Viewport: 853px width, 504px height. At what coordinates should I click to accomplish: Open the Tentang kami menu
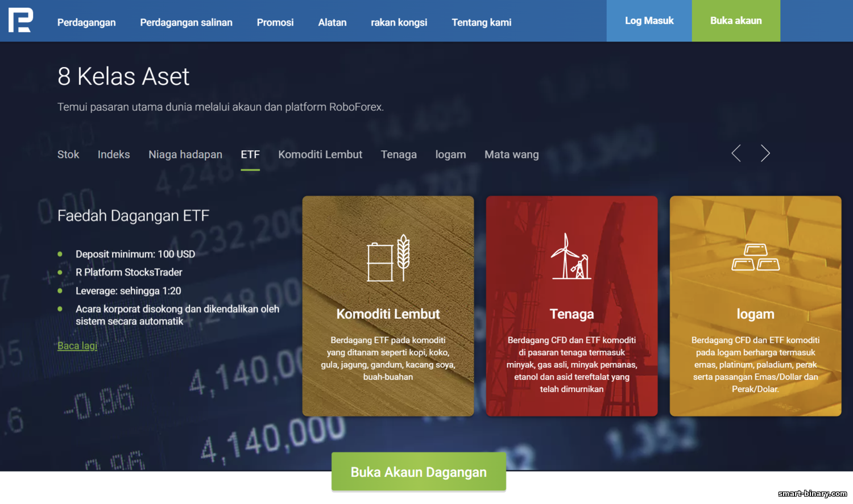(481, 22)
